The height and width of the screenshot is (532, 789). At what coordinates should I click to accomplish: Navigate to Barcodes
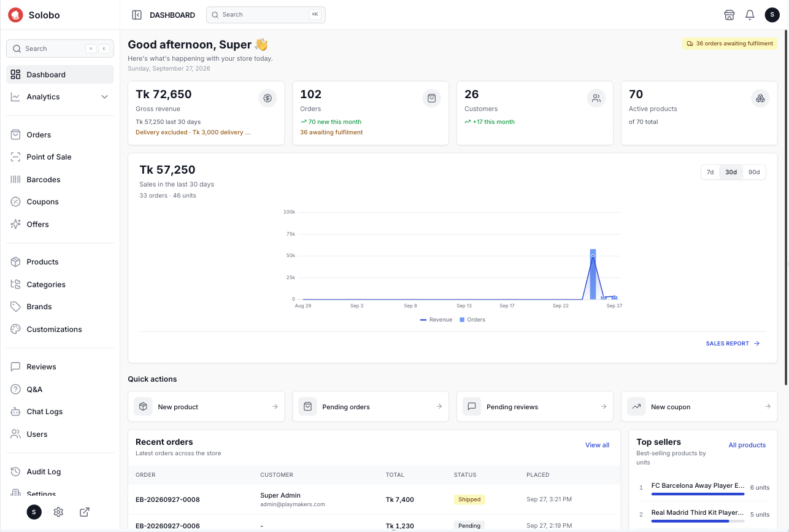tap(60, 180)
